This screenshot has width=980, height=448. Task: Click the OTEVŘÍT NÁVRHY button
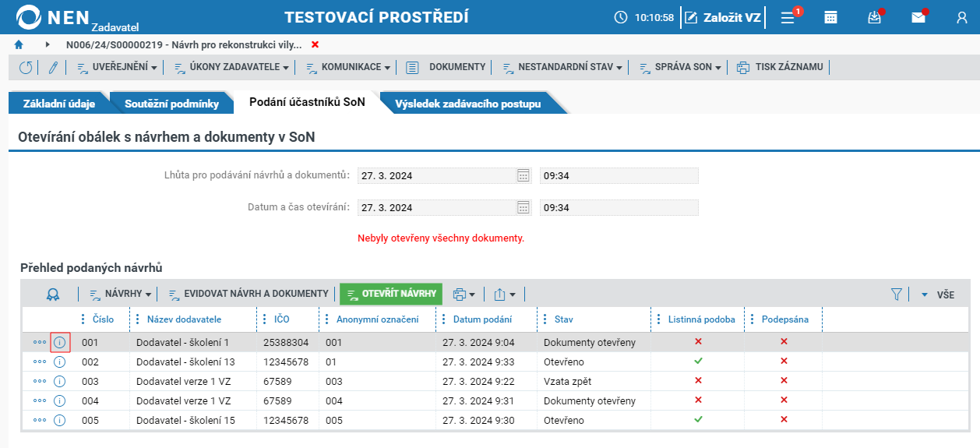(391, 294)
